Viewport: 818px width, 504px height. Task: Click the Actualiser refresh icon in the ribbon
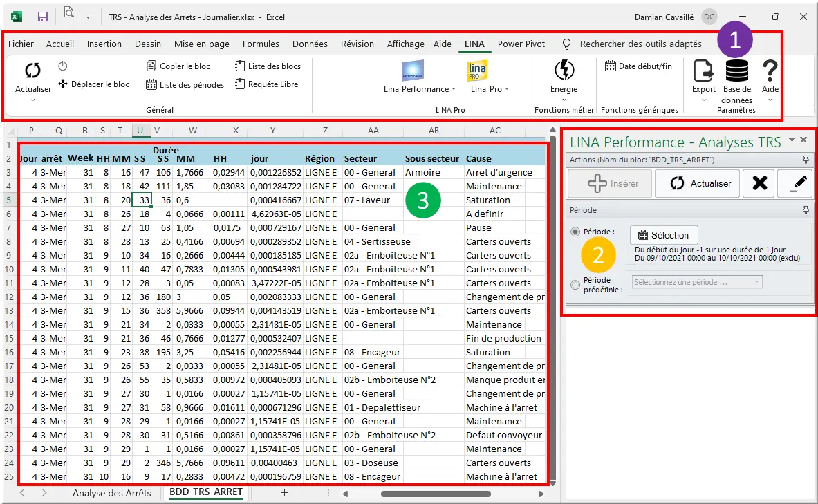[x=33, y=71]
